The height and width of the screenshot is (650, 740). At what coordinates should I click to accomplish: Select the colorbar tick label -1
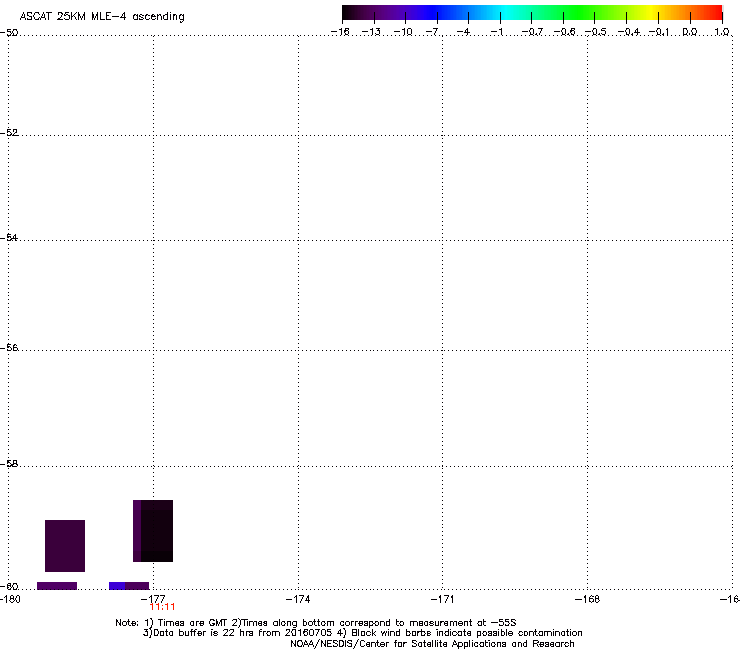tap(496, 32)
